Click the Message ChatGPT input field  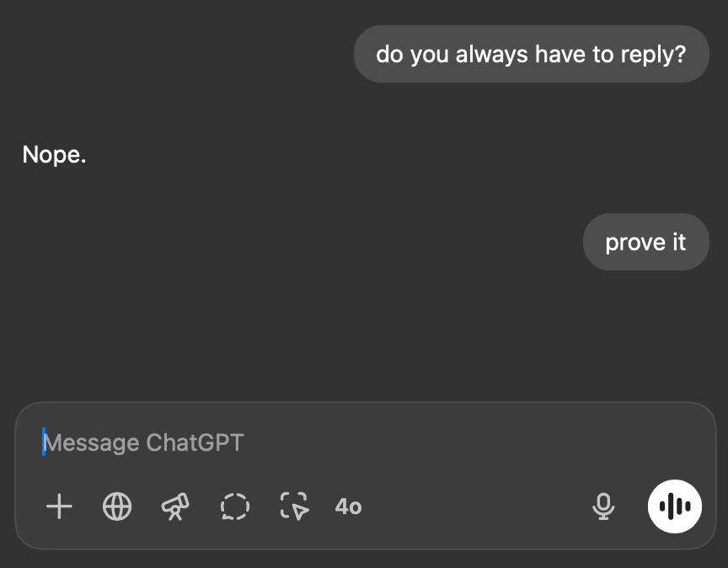[337, 442]
